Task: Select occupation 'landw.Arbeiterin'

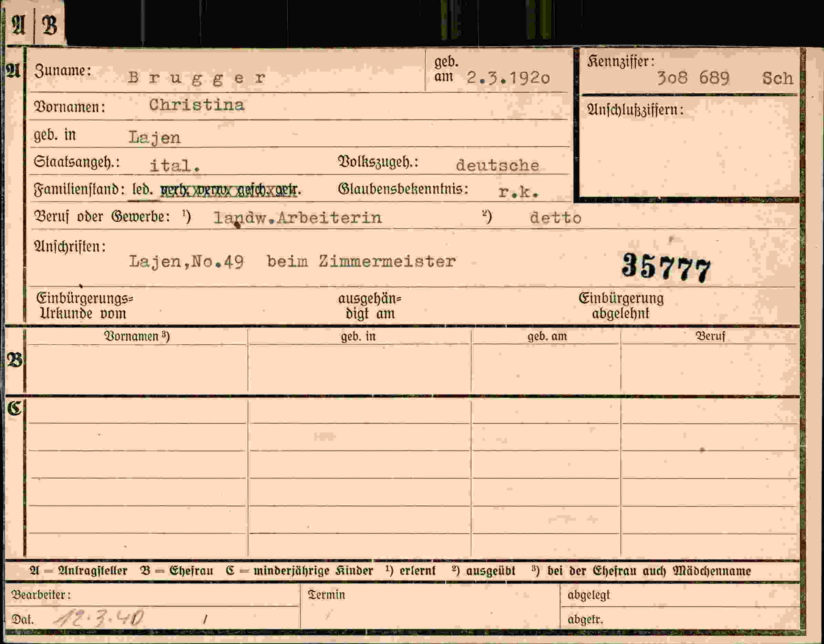Action: pos(298,218)
